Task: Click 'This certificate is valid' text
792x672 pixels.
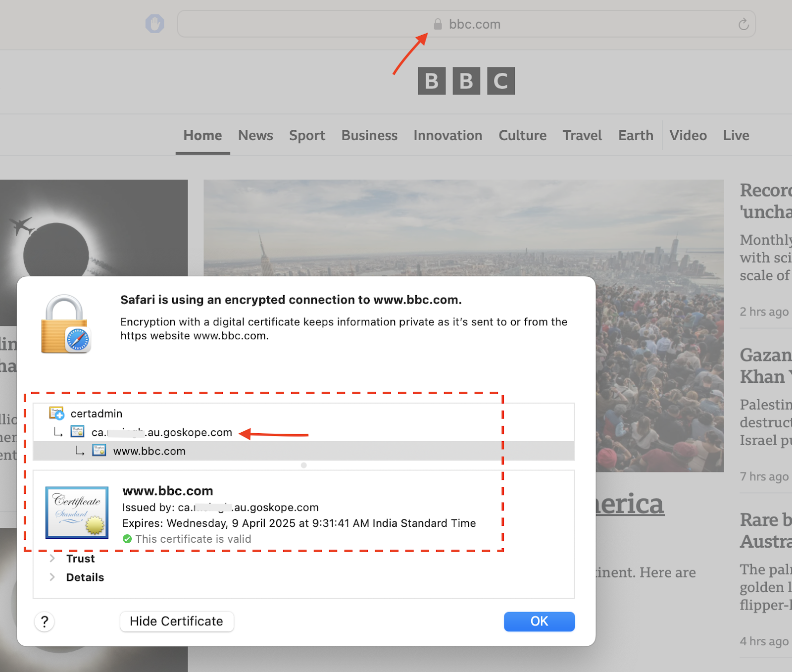Action: tap(193, 539)
